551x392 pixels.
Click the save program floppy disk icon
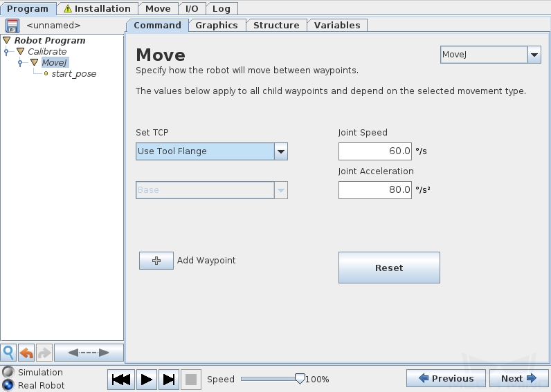point(12,26)
